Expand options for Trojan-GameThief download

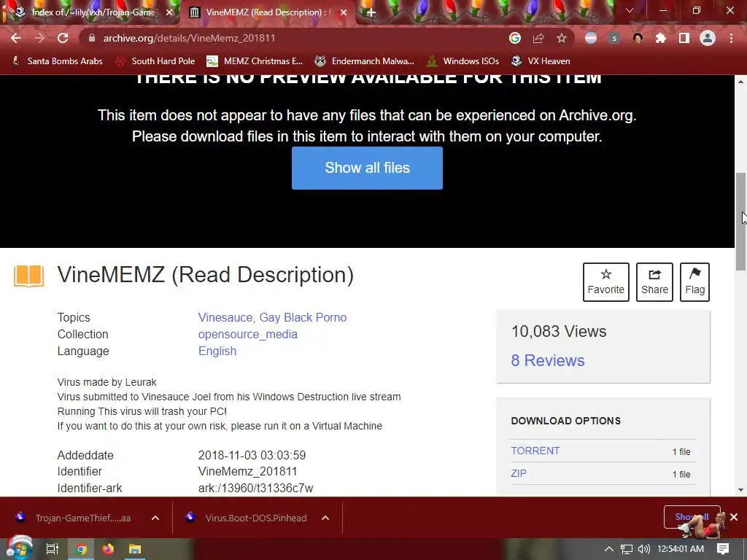click(x=155, y=518)
